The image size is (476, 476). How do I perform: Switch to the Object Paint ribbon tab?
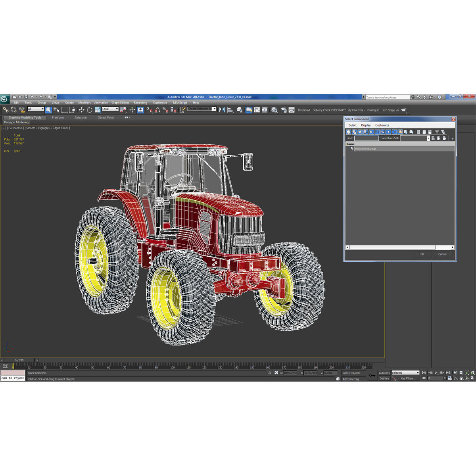[x=106, y=117]
